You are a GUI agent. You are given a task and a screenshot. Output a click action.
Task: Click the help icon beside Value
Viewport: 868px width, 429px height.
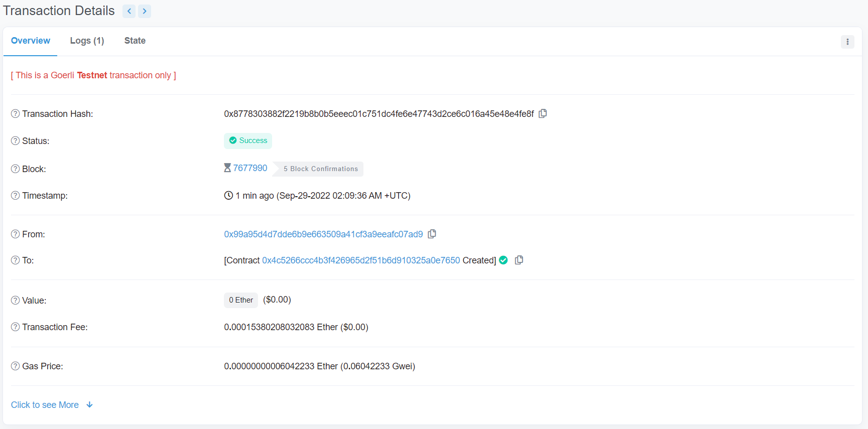tap(16, 301)
